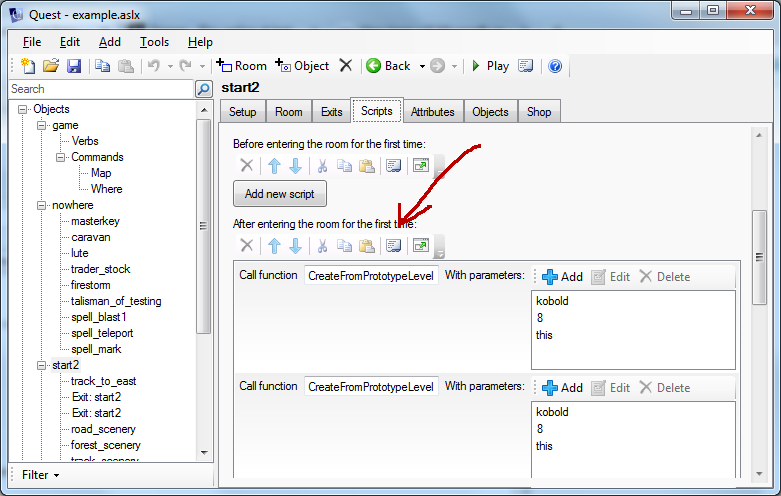Collapse the nowhere tree node
This screenshot has height=496, width=781.
(x=41, y=205)
